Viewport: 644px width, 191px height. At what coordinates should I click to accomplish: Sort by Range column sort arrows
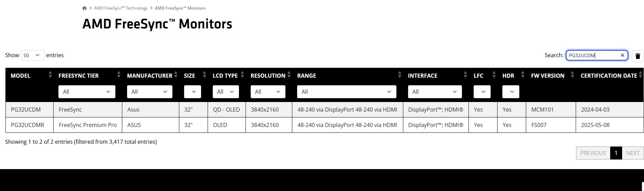click(400, 75)
